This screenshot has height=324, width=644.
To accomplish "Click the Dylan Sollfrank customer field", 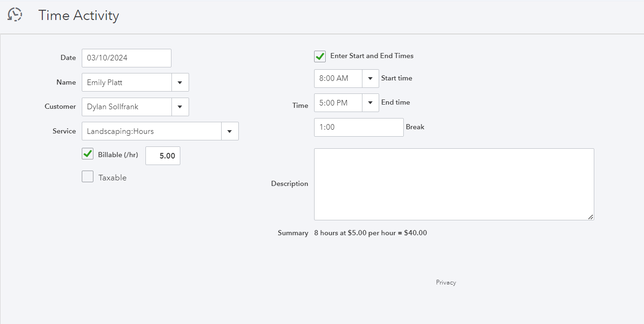I will (127, 107).
